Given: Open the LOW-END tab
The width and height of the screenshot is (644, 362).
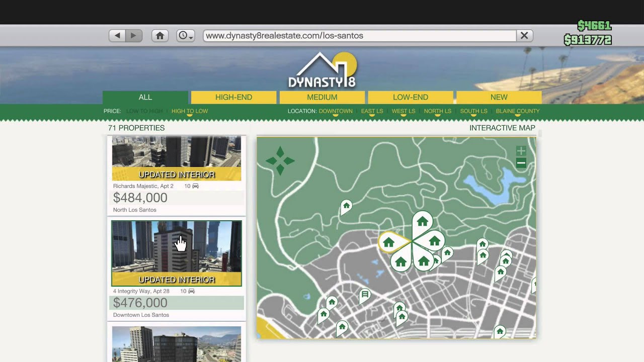Looking at the screenshot, I should [x=411, y=98].
